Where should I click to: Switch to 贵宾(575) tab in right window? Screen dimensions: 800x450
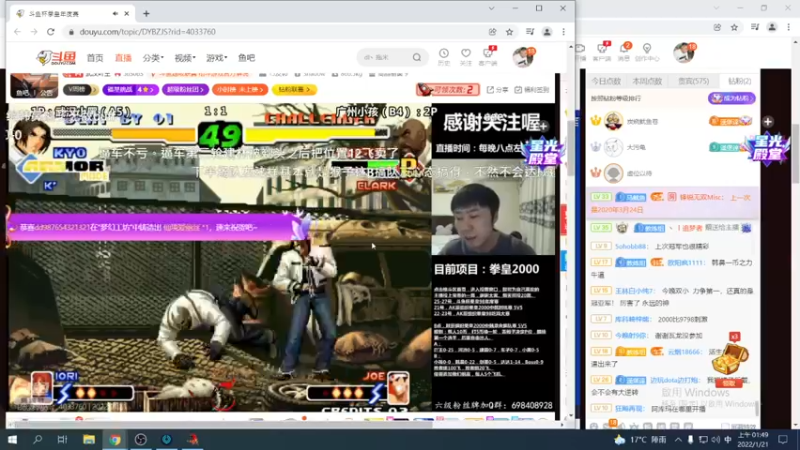pyautogui.click(x=693, y=81)
